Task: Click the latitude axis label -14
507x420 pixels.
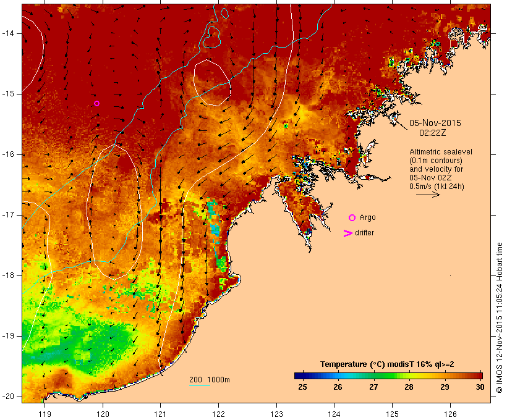Action: click(7, 33)
